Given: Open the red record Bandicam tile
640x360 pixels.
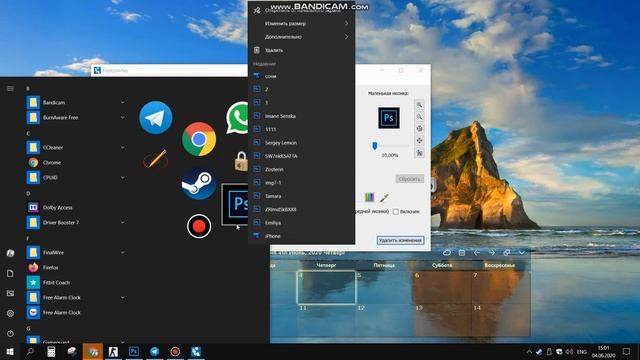Looking at the screenshot, I should click(x=199, y=226).
